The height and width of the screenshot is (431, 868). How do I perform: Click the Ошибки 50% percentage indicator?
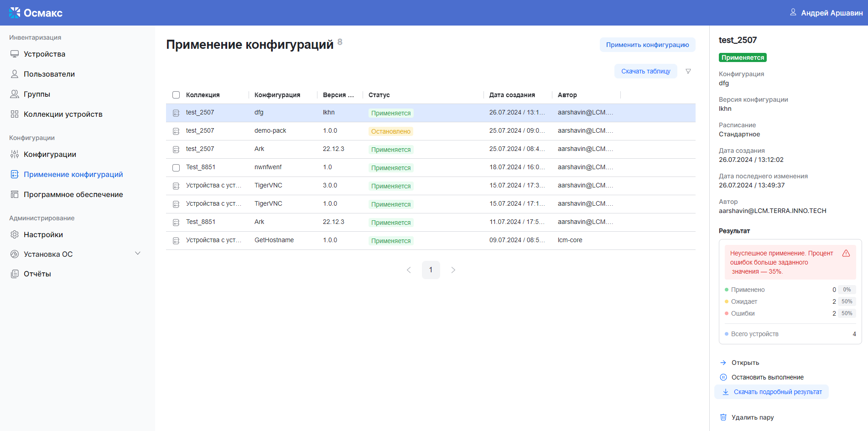[847, 313]
